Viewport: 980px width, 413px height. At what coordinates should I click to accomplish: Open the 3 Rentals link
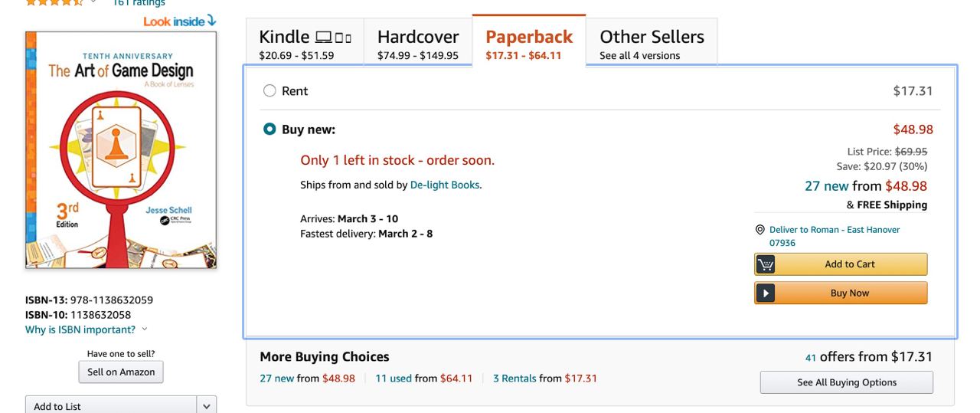point(514,379)
